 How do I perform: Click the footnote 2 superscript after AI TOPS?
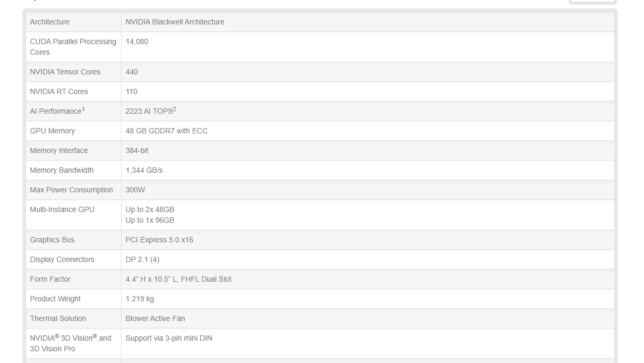pos(174,109)
